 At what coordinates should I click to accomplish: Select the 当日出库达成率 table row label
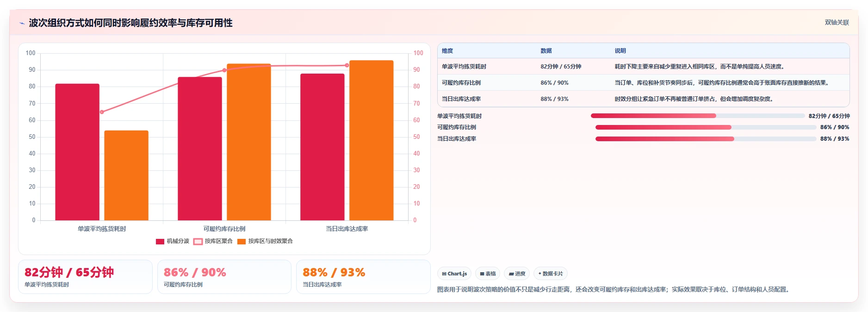coord(461,99)
